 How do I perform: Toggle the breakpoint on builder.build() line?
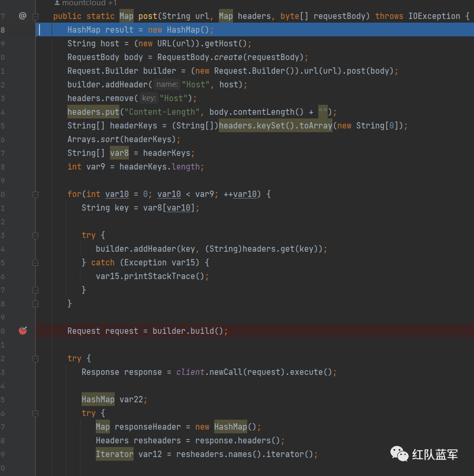point(23,331)
